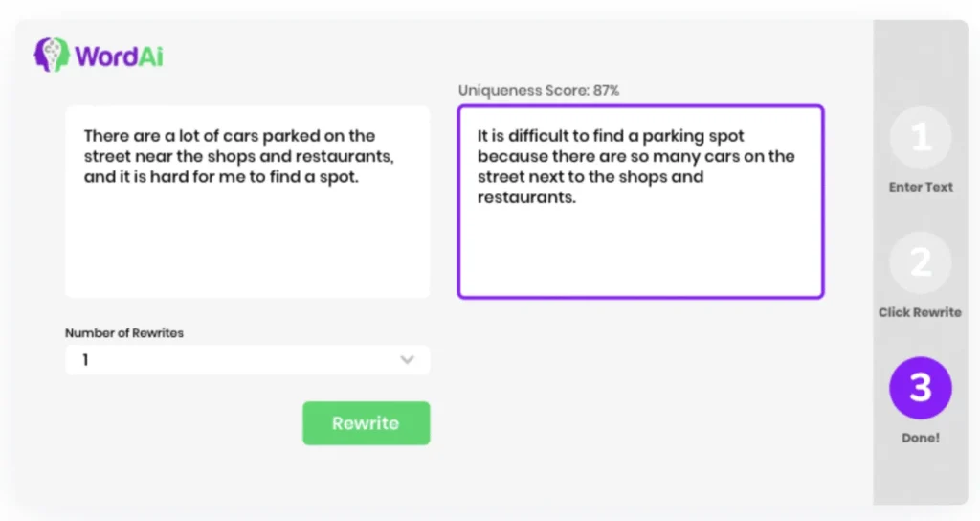Click the original sentence in the input box

pyautogui.click(x=230, y=156)
